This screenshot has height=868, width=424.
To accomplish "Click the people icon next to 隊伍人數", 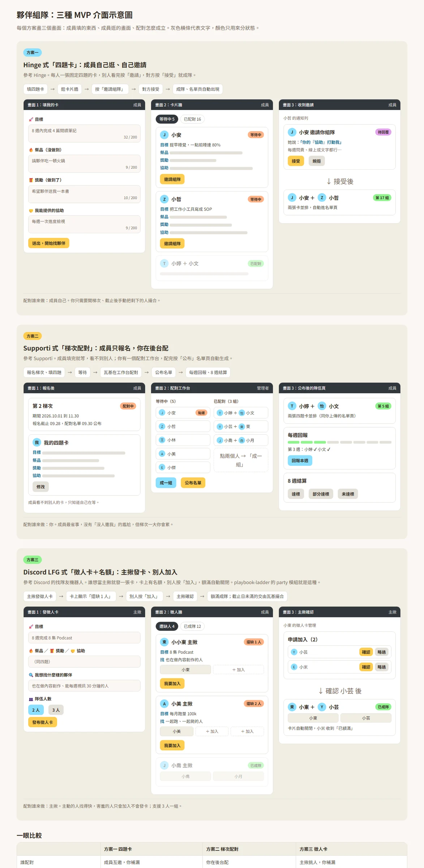I will click(31, 699).
